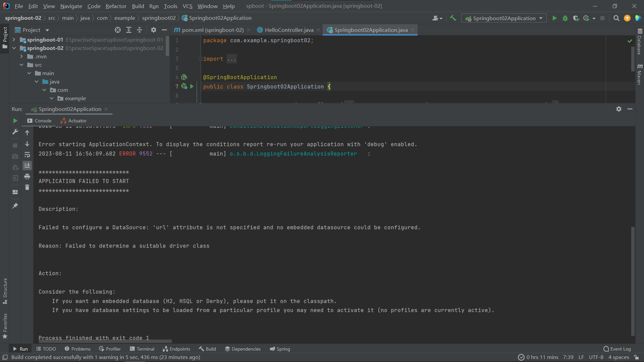Click the Clear All trash icon in console

click(x=27, y=187)
